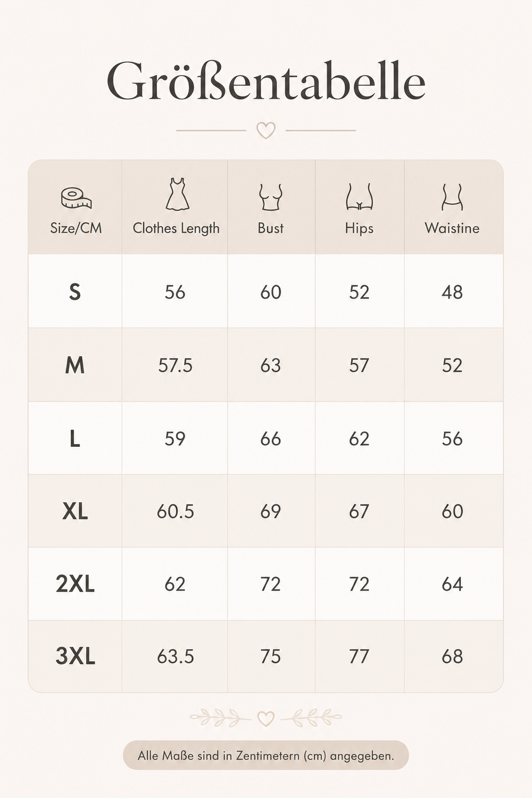Click the XL bust value 69

point(270,511)
